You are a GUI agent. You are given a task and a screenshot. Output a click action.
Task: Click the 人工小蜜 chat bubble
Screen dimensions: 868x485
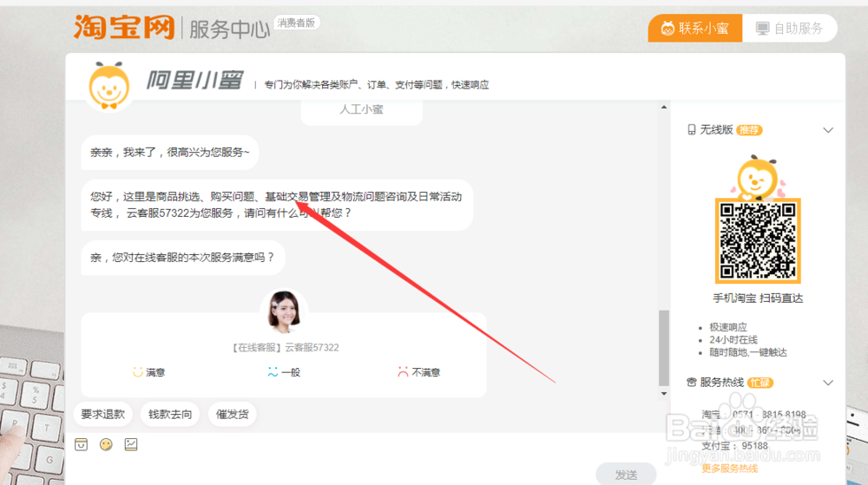(361, 109)
